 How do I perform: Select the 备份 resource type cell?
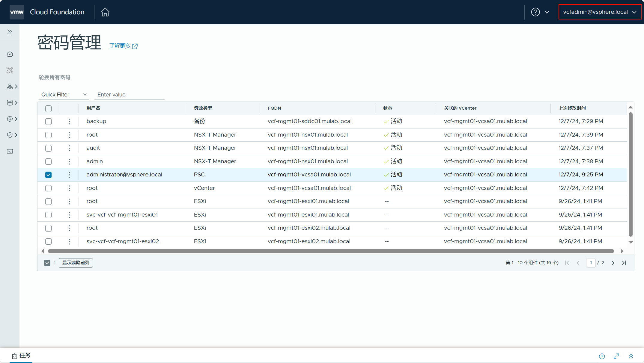click(199, 121)
